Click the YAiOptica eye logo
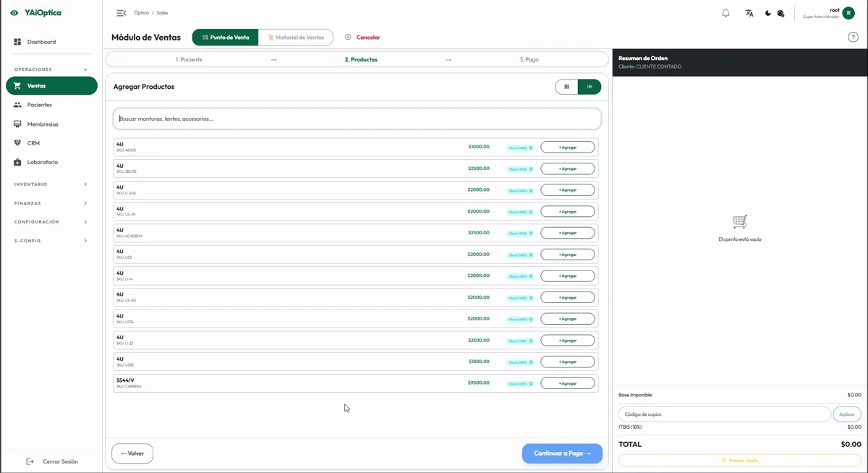This screenshot has height=473, width=868. (x=14, y=13)
